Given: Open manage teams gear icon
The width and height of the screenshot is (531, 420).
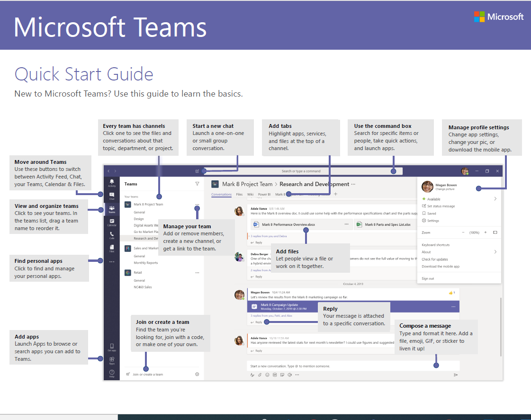Looking at the screenshot, I should pyautogui.click(x=197, y=374).
